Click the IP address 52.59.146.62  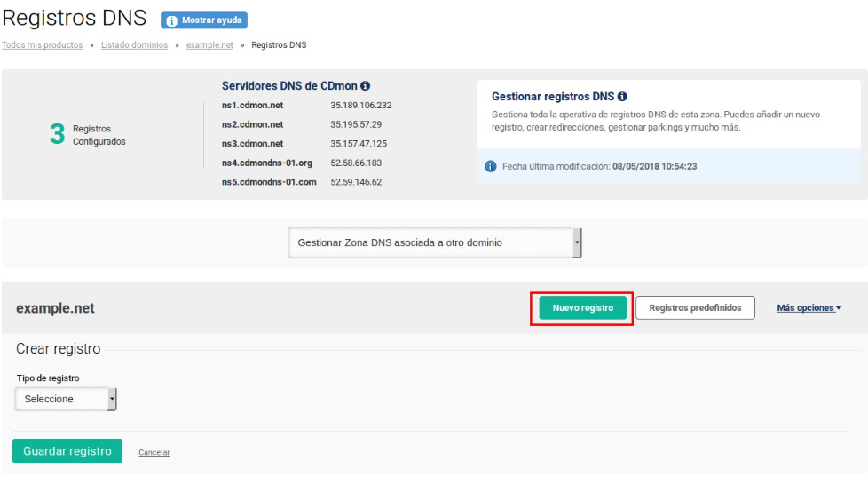tap(356, 182)
